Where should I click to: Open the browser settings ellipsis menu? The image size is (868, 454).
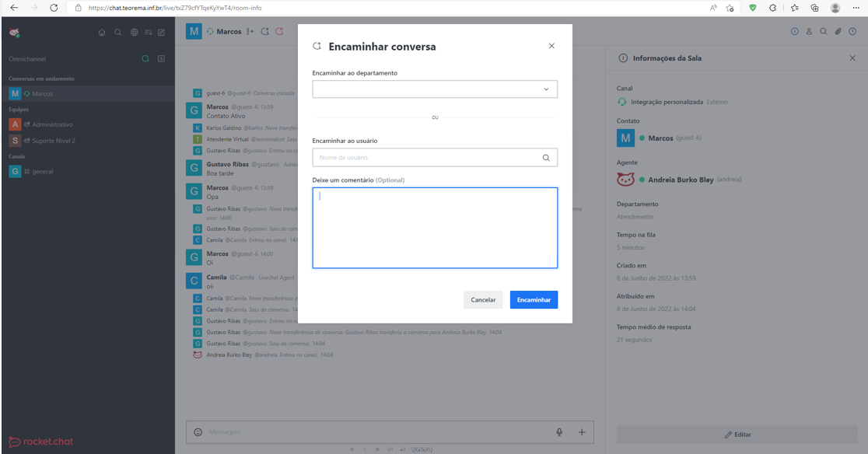click(x=856, y=8)
